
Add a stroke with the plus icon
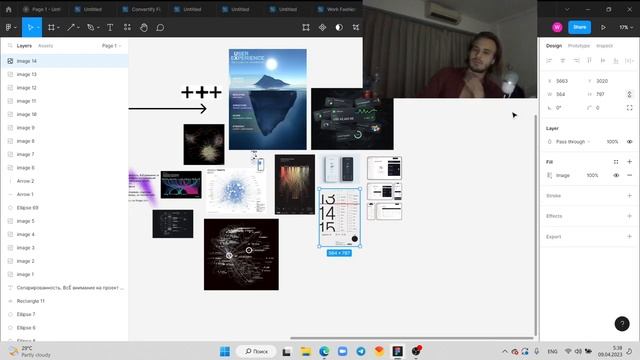(x=629, y=196)
